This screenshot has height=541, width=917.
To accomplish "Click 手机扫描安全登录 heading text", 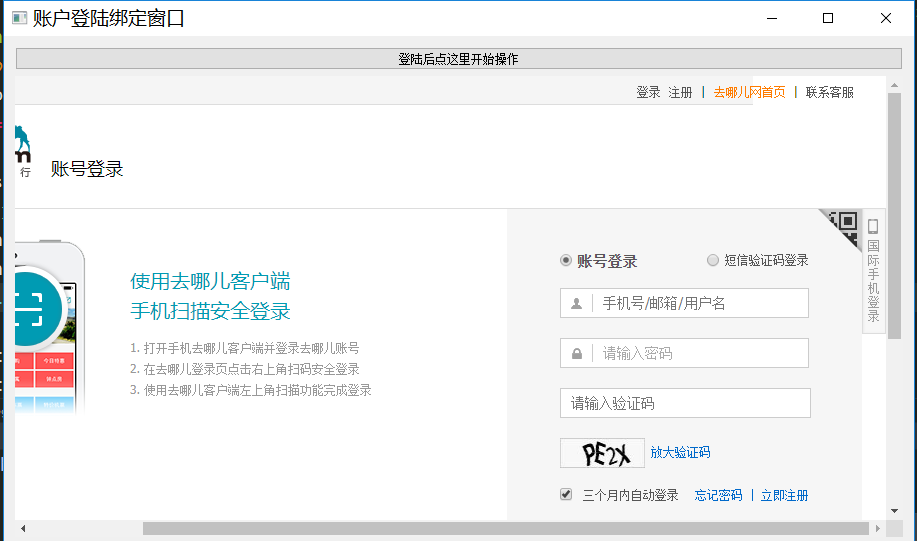I will [210, 311].
